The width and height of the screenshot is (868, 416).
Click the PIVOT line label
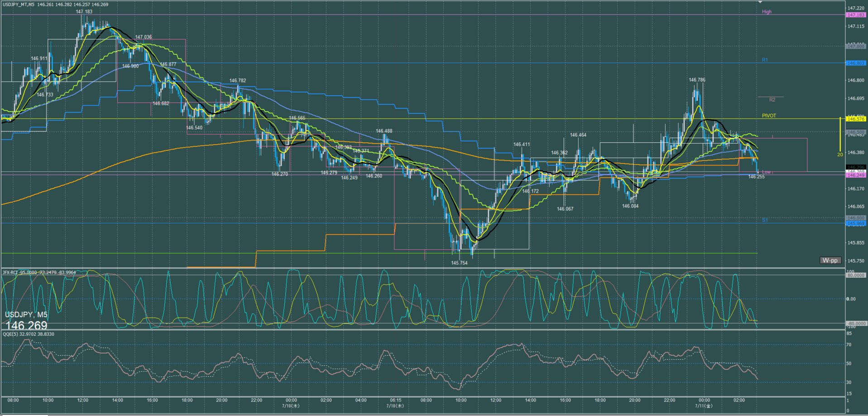pos(769,116)
